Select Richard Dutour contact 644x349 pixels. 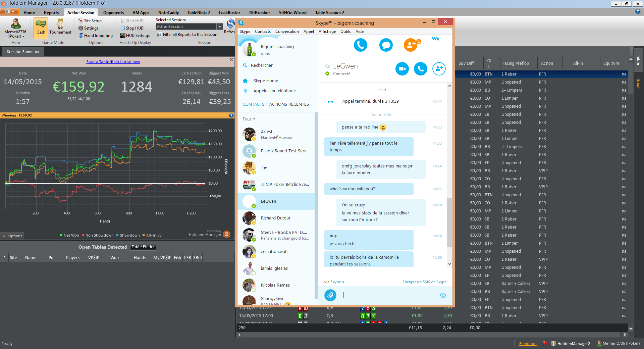276,218
